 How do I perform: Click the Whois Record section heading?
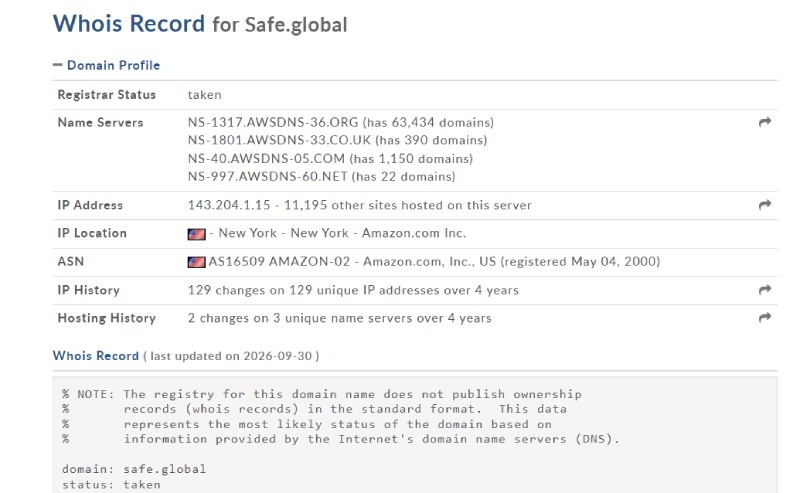(95, 356)
